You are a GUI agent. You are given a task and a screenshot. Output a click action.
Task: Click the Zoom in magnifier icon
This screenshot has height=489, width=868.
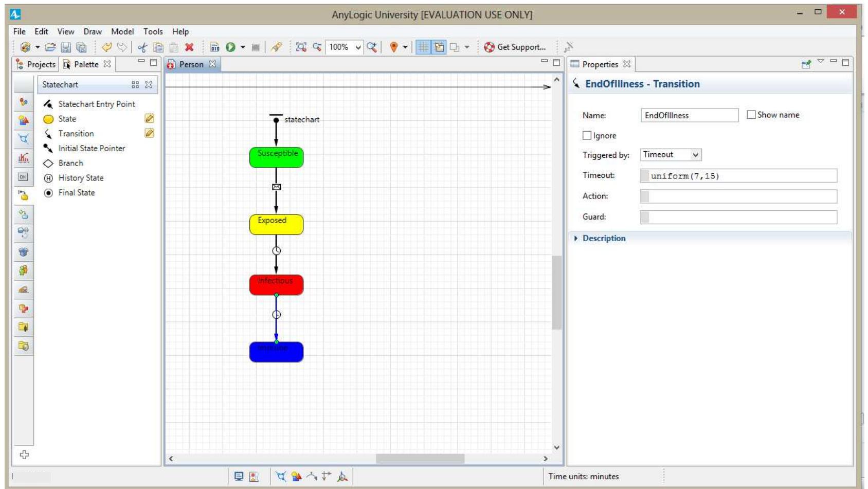click(371, 47)
